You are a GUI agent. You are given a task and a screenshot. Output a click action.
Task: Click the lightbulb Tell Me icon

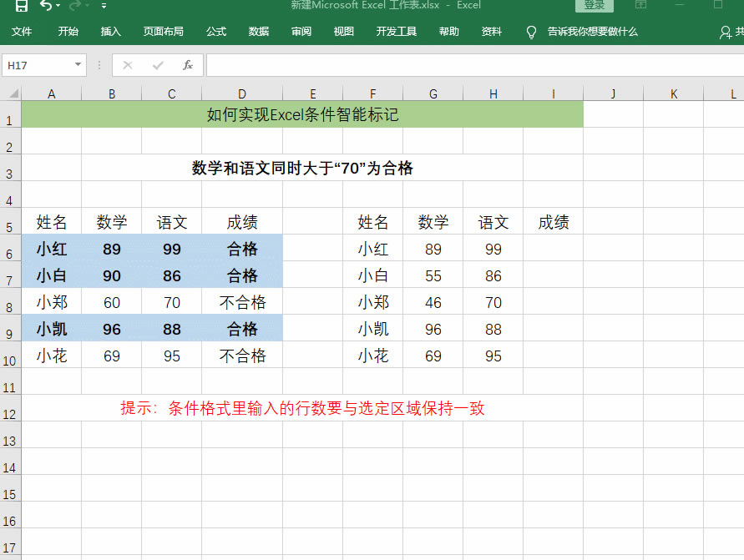[531, 32]
